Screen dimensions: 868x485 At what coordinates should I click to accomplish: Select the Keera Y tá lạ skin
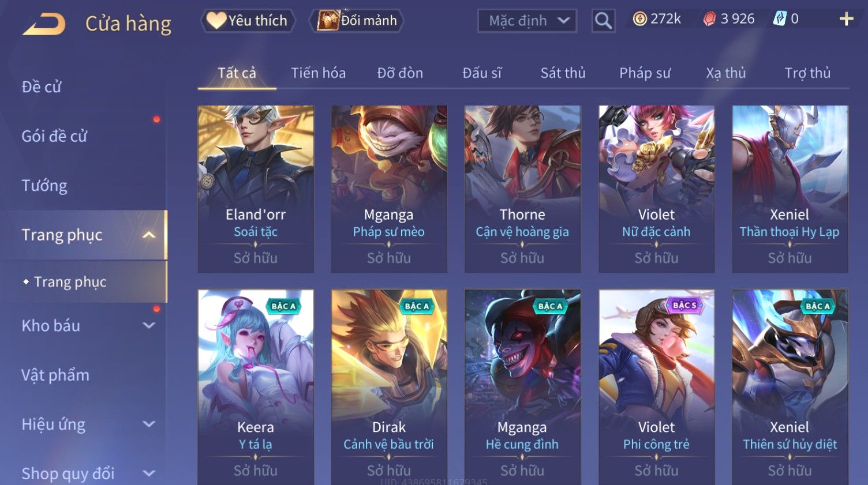click(256, 386)
